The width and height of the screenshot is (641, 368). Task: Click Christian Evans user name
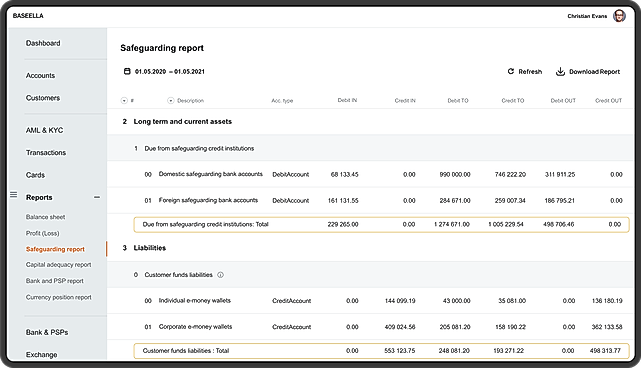(587, 16)
